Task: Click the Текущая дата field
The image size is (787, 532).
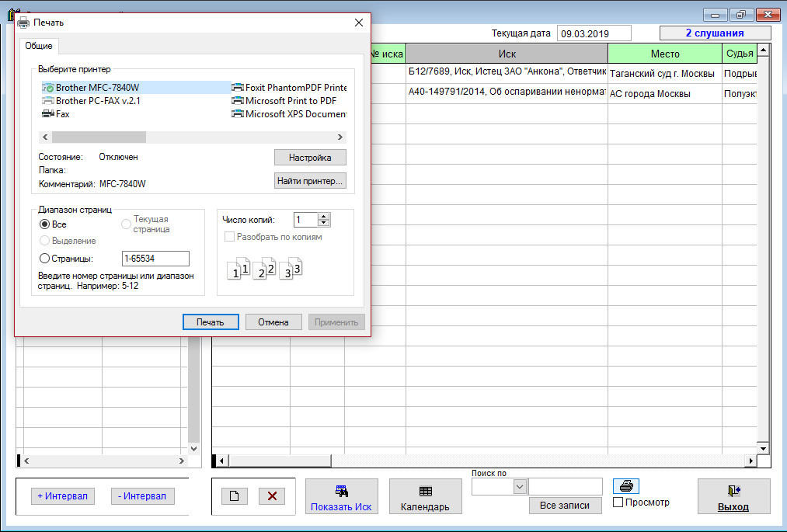Action: [594, 33]
